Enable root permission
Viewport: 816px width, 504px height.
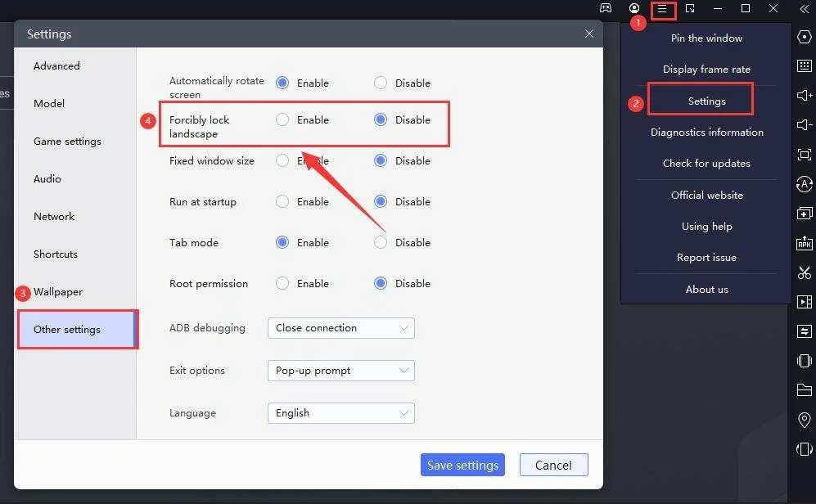tap(282, 283)
